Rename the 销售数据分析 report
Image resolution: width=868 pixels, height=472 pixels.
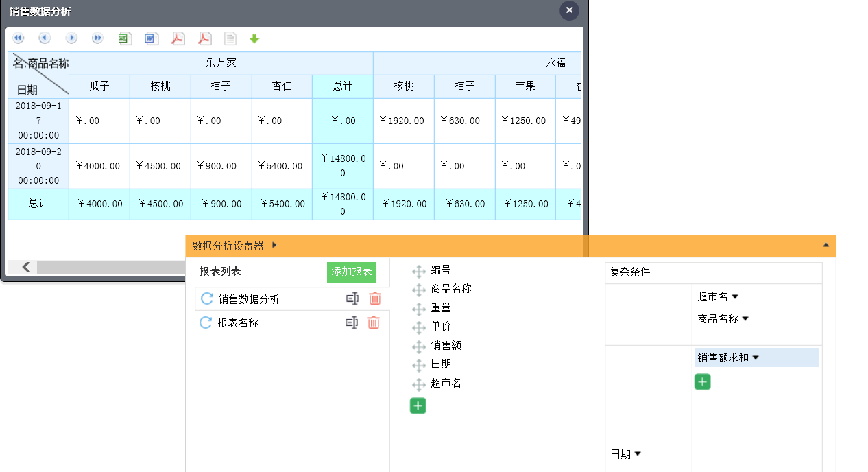(x=352, y=298)
